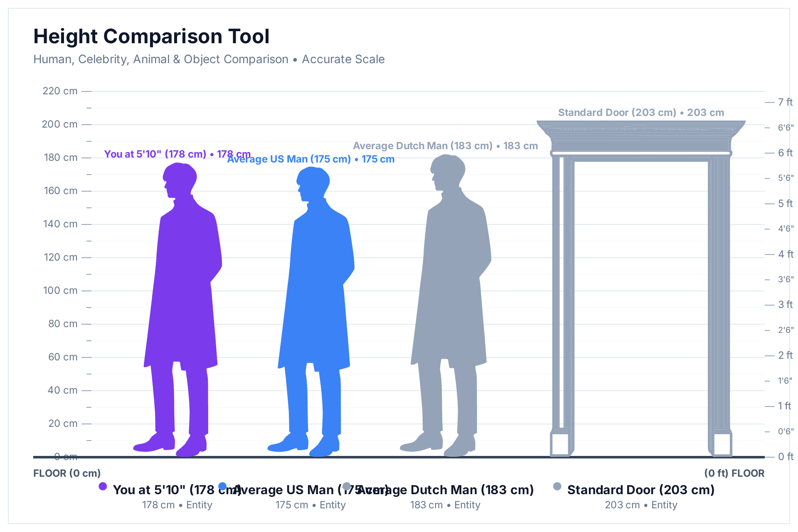798x532 pixels.
Task: Click '203 cm • Entity' legend subtitle
Action: point(641,505)
